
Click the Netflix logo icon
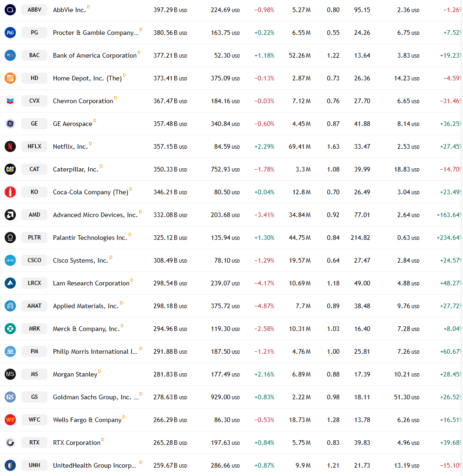coord(10,146)
